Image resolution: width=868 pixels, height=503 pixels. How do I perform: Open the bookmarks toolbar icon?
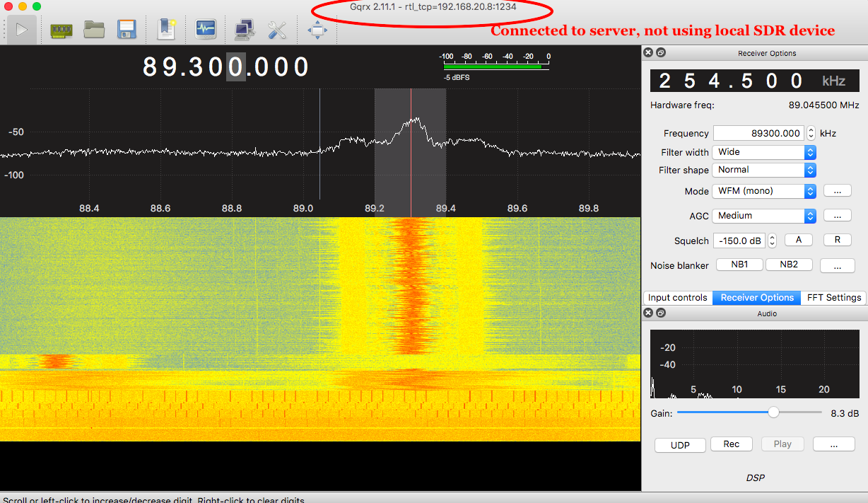[x=167, y=30]
